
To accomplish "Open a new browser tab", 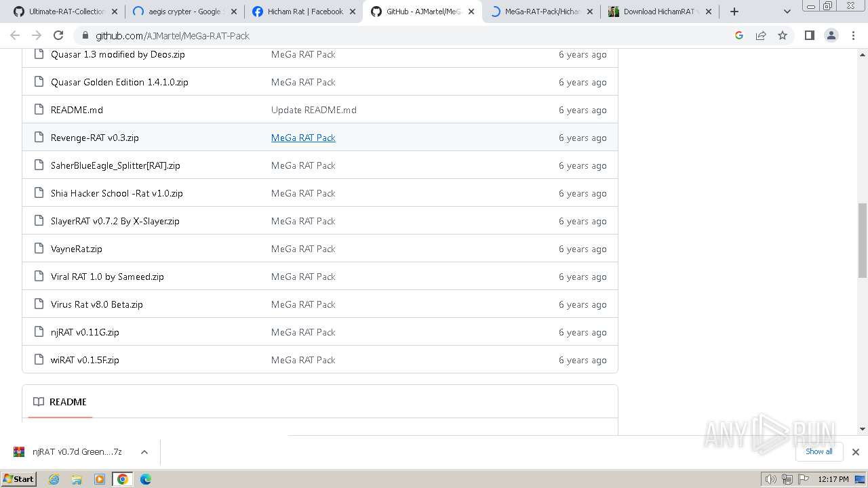I will [x=734, y=12].
